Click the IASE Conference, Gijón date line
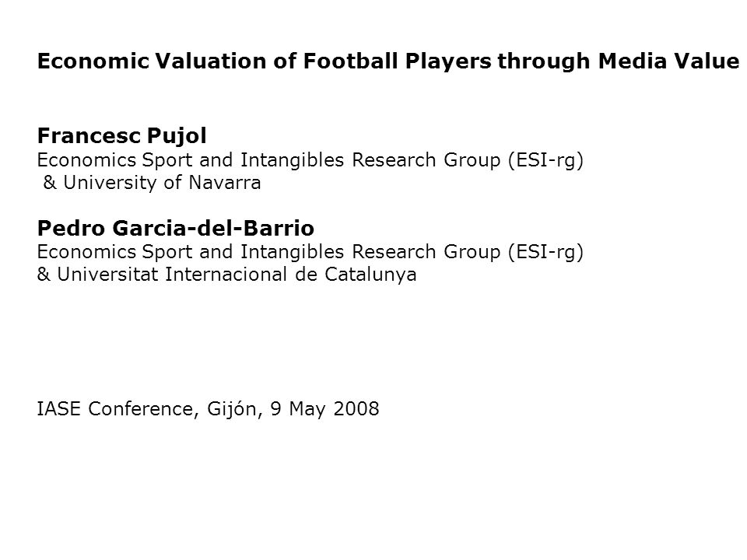The width and height of the screenshot is (747, 560). point(209,409)
